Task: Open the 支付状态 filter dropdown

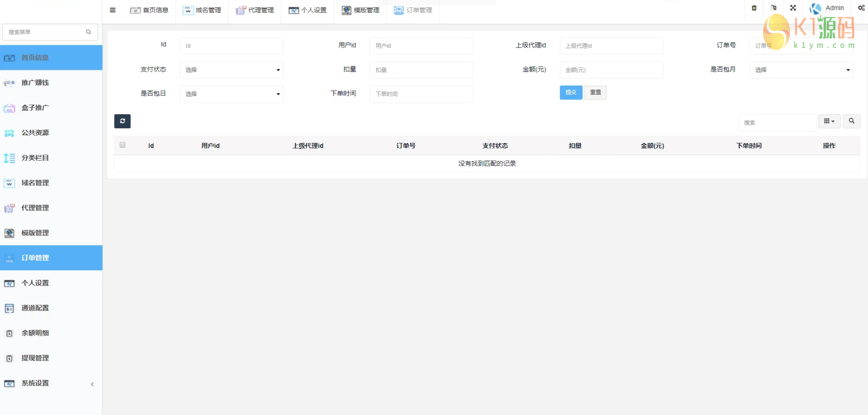Action: click(231, 70)
